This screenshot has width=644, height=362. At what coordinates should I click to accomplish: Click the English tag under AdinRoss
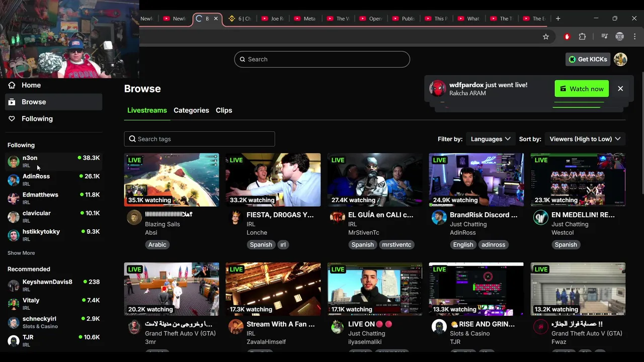coord(463,245)
